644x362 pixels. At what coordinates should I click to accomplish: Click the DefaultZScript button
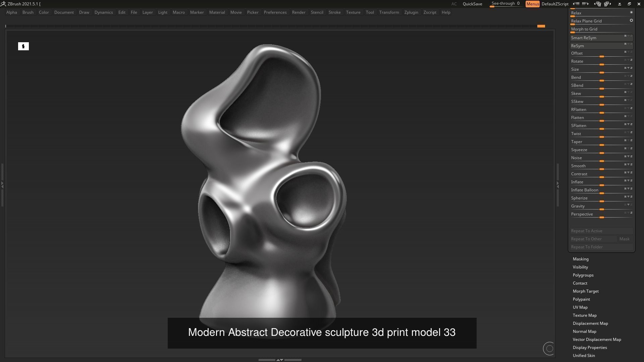(x=555, y=4)
